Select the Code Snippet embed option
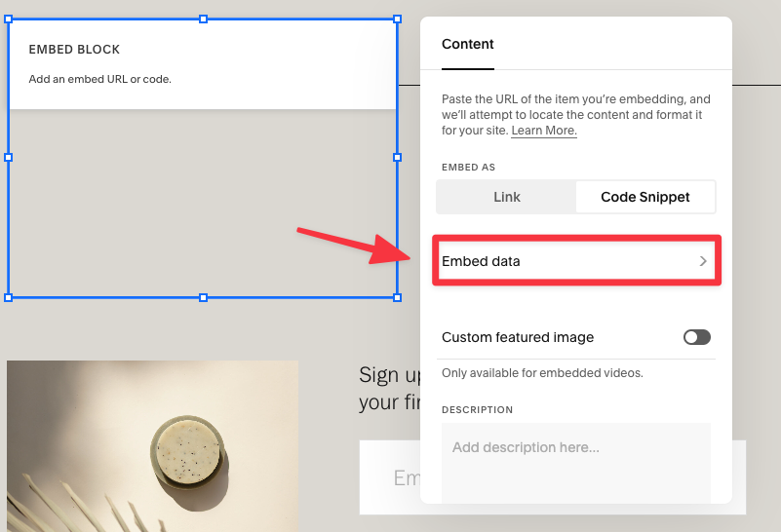 pos(645,197)
